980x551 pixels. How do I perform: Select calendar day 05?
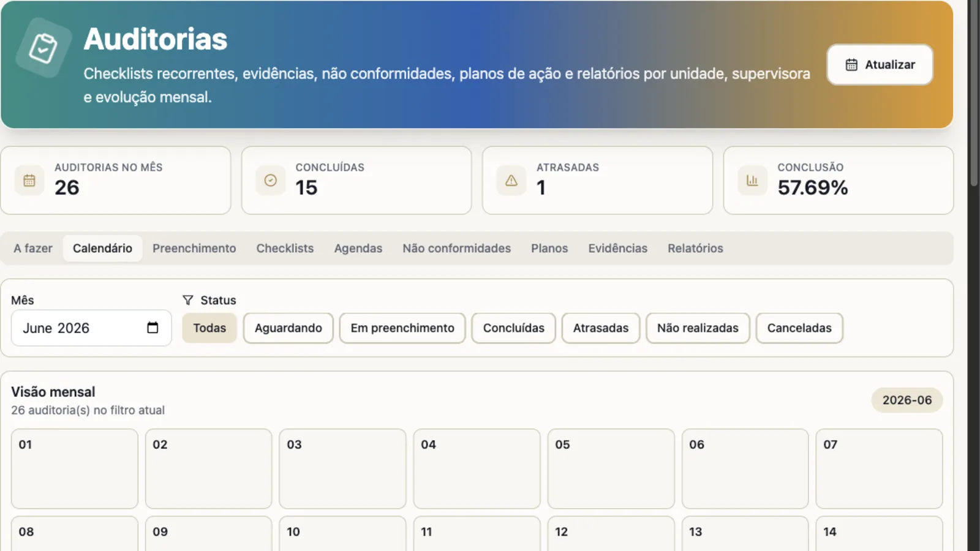coord(611,468)
